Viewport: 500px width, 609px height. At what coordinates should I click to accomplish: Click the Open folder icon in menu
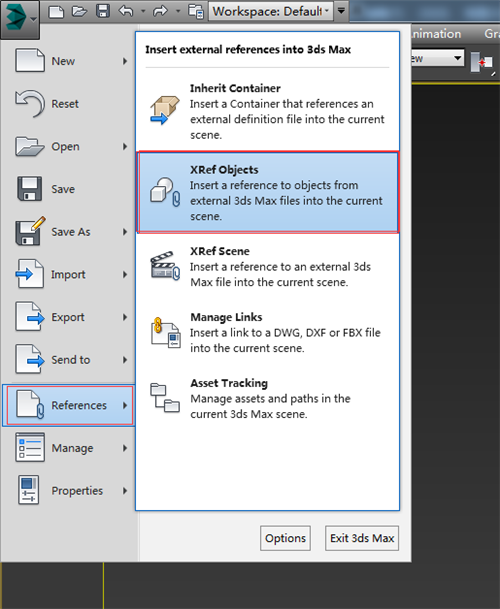pos(30,146)
